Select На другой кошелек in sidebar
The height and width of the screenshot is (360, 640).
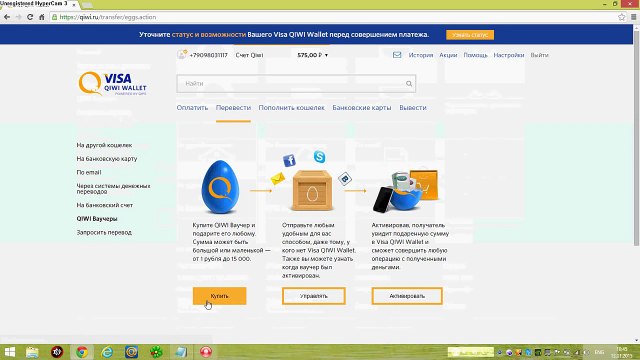104,145
